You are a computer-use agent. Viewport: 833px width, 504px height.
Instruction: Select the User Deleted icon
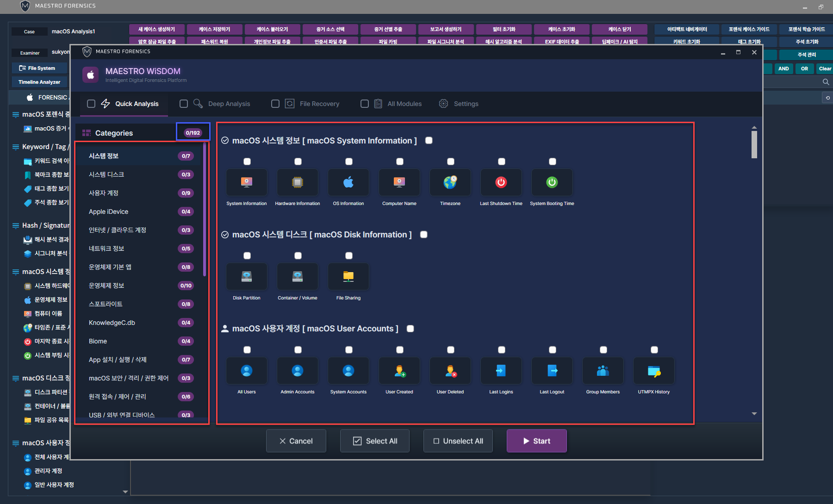tap(450, 371)
